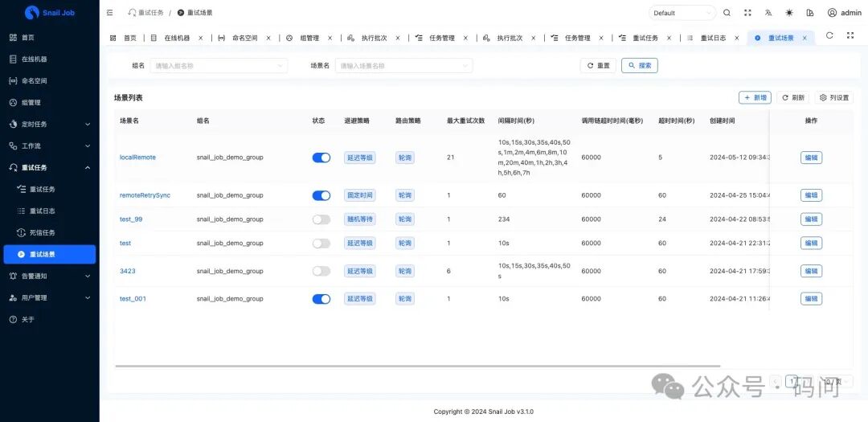Image resolution: width=868 pixels, height=422 pixels.
Task: Open the 场景名 select dropdown
Action: coord(403,65)
